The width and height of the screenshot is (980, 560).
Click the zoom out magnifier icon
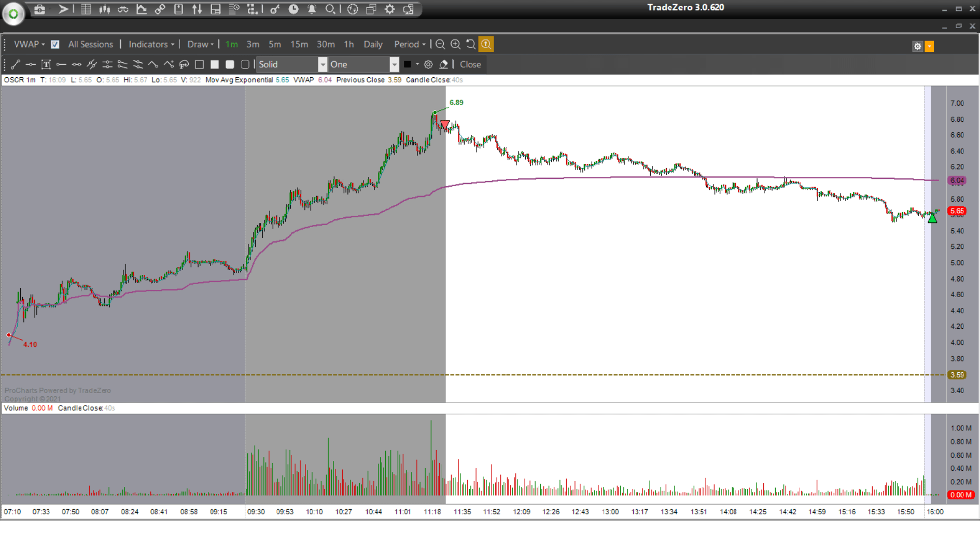440,45
